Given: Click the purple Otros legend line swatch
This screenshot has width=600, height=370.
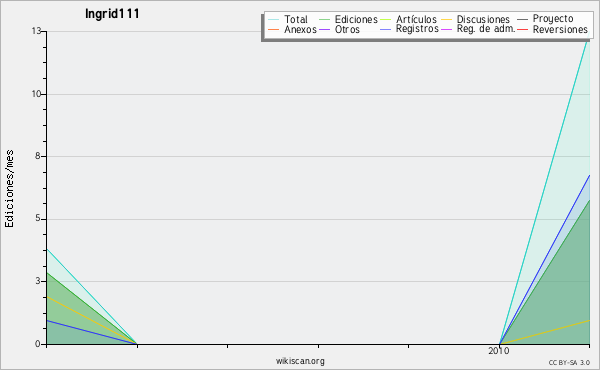Looking at the screenshot, I should tap(324, 29).
